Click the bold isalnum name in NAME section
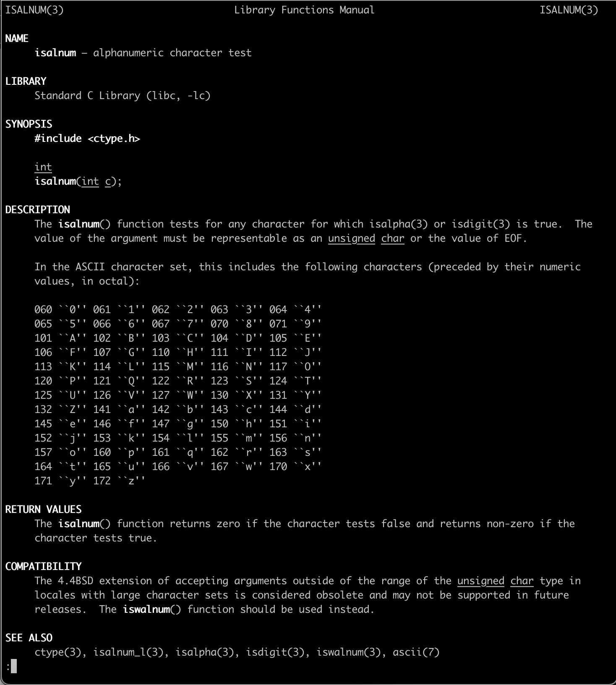 (55, 53)
